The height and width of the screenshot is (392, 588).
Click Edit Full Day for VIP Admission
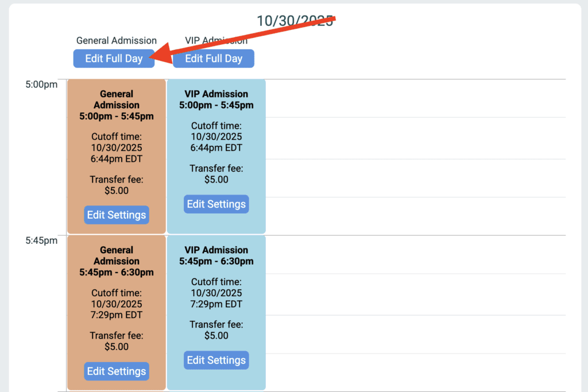(214, 59)
